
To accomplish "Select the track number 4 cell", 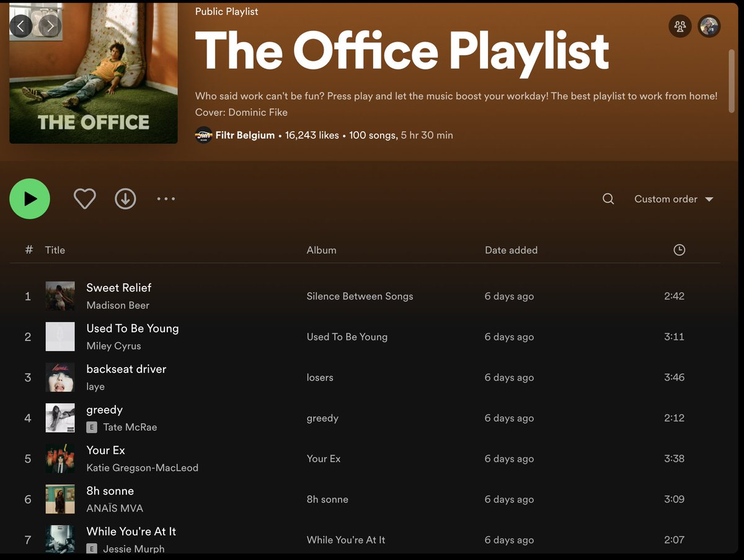I will pos(28,418).
